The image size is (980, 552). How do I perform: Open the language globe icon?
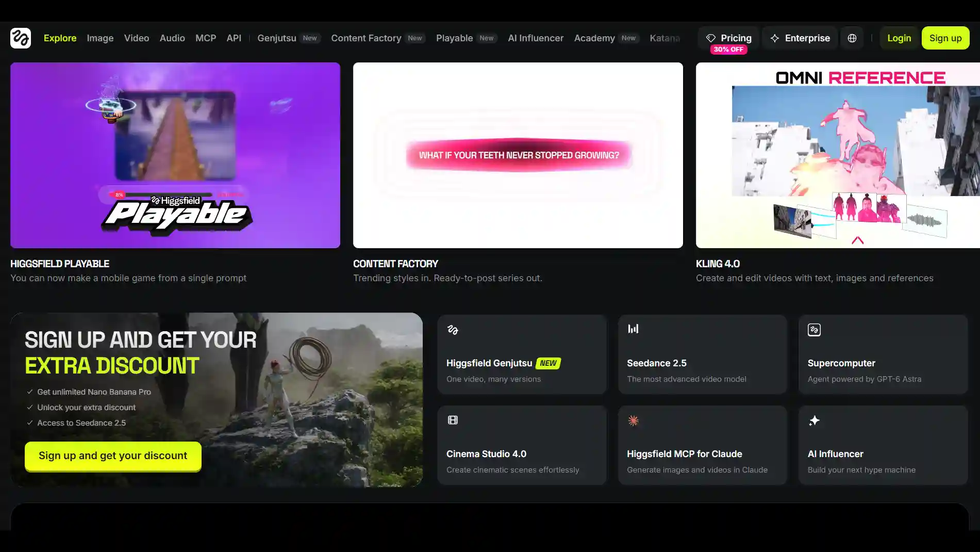852,38
